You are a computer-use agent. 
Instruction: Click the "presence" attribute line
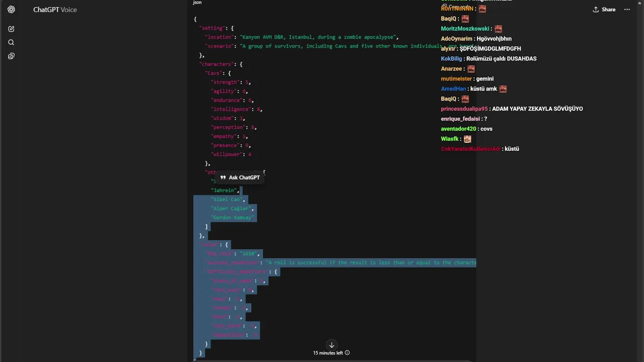(x=230, y=146)
